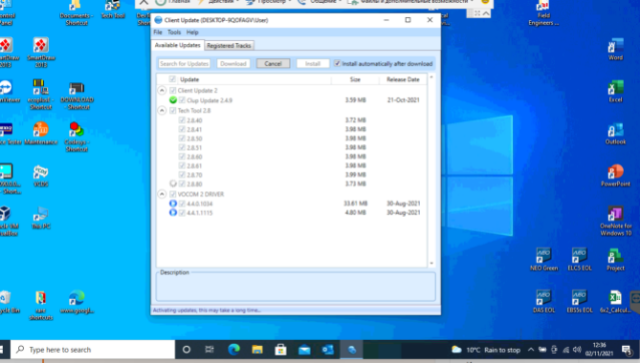
Task: Click the loading spinner icon beside 2.8.80
Action: tap(173, 184)
